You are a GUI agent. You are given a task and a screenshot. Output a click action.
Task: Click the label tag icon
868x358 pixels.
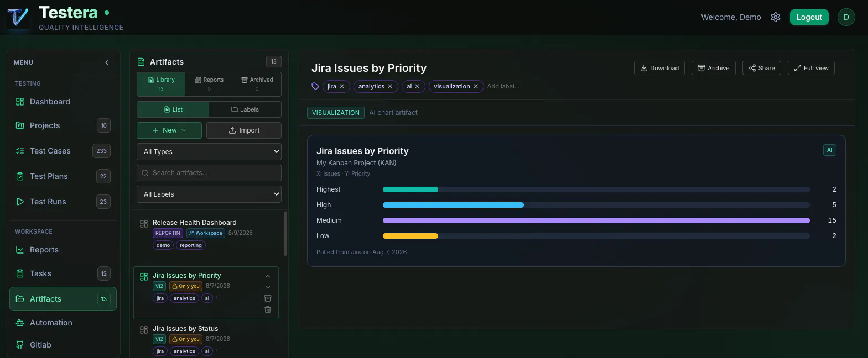coord(315,86)
